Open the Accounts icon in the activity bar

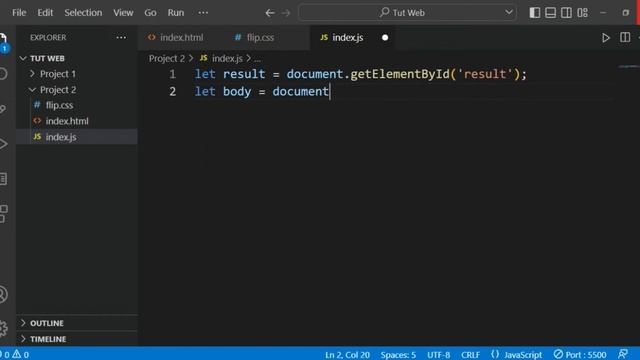3,294
